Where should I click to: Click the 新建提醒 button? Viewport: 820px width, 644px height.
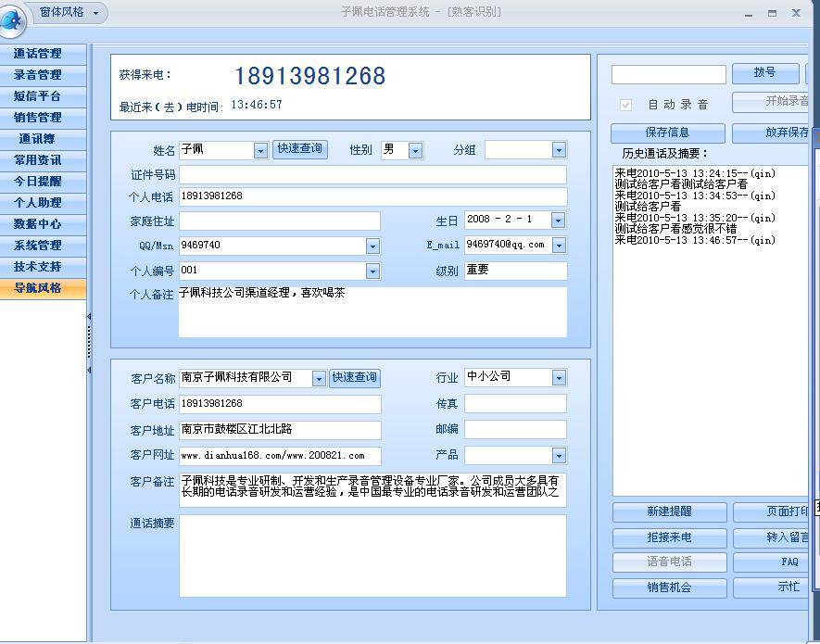[669, 511]
